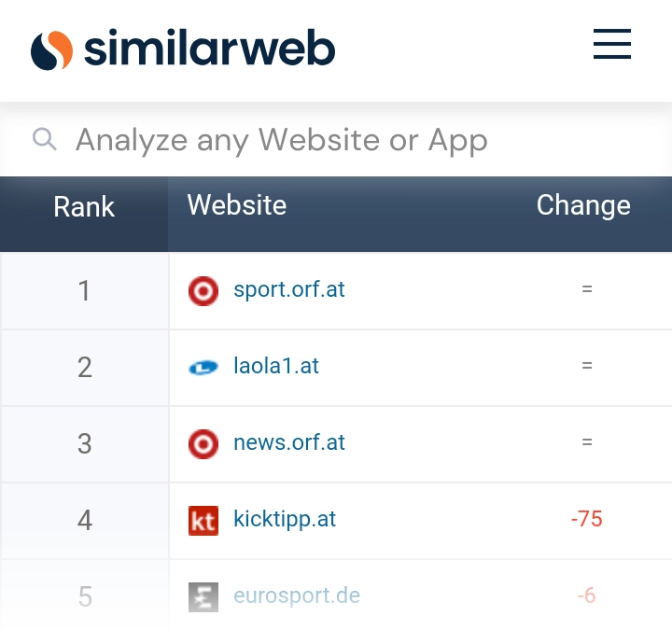
Task: Open the laola1.at link
Action: pyautogui.click(x=276, y=366)
